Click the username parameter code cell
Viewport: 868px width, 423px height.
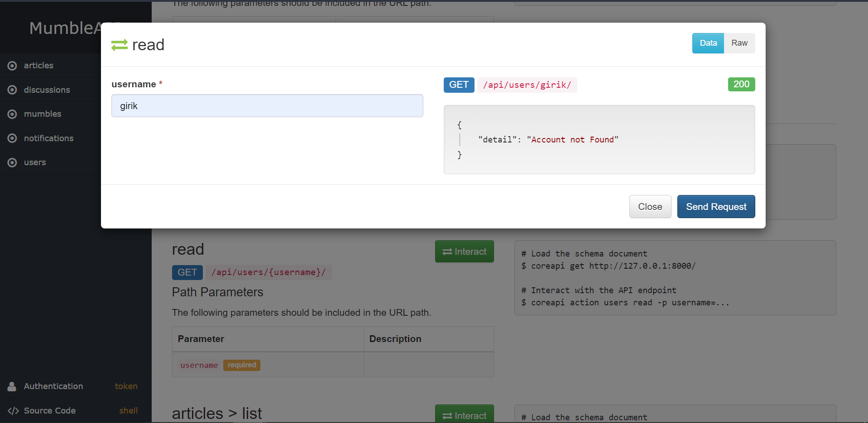click(199, 365)
